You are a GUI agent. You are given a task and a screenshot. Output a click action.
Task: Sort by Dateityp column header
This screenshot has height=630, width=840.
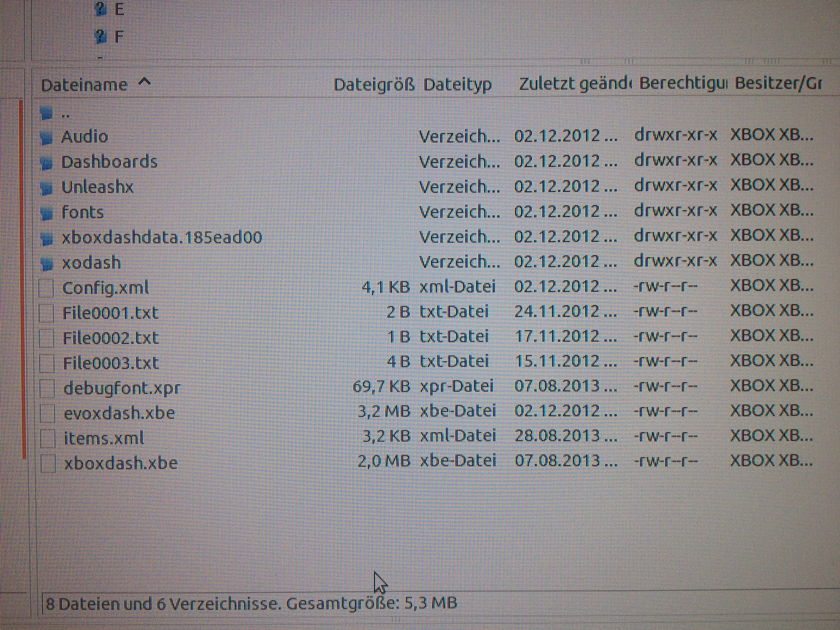tap(457, 85)
